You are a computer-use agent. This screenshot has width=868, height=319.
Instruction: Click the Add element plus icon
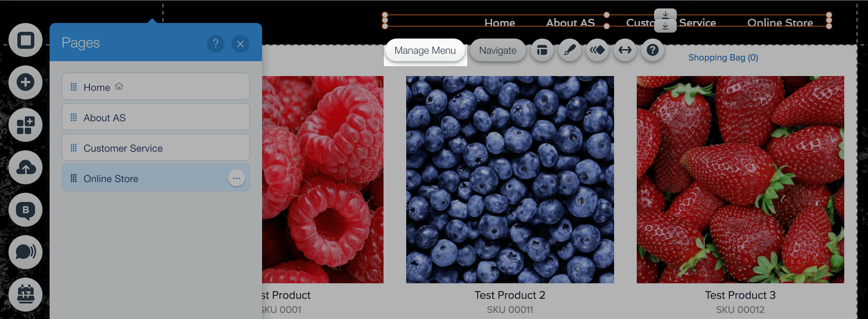(x=25, y=82)
